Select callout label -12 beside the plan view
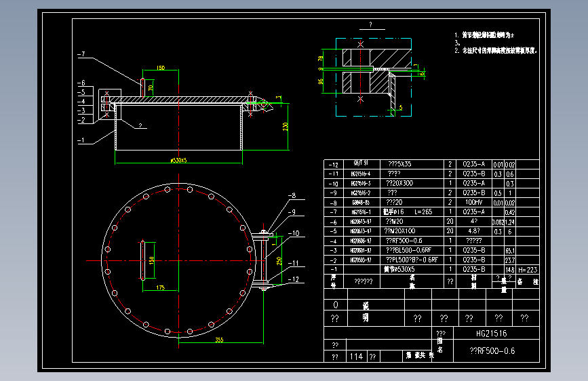588x381 pixels. (294, 279)
